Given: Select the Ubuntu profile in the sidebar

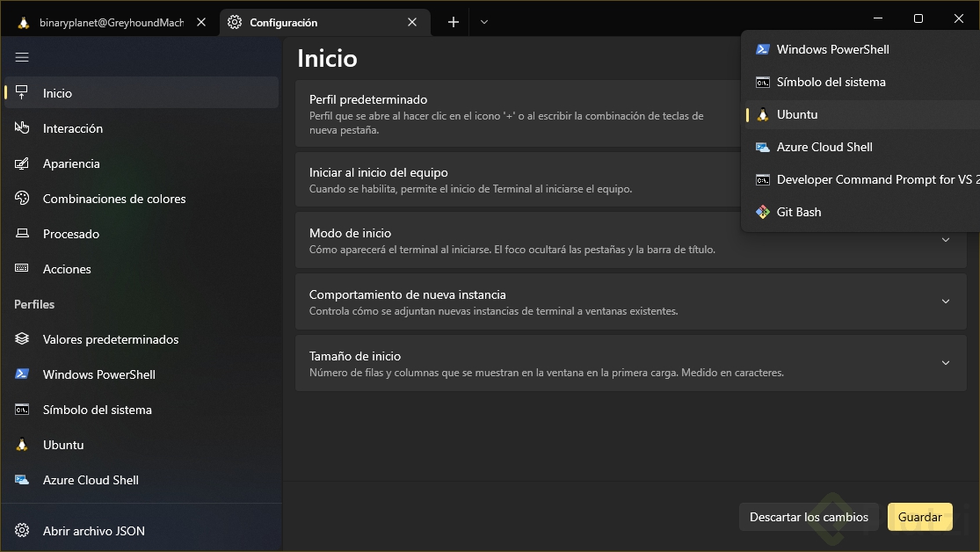Looking at the screenshot, I should point(142,445).
